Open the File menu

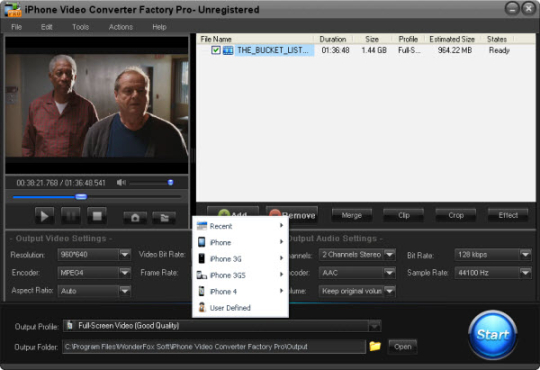coord(17,27)
